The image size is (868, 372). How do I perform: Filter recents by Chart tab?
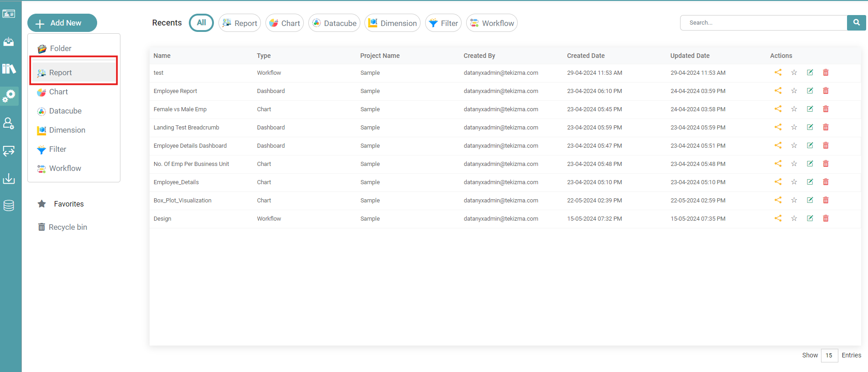coord(285,23)
